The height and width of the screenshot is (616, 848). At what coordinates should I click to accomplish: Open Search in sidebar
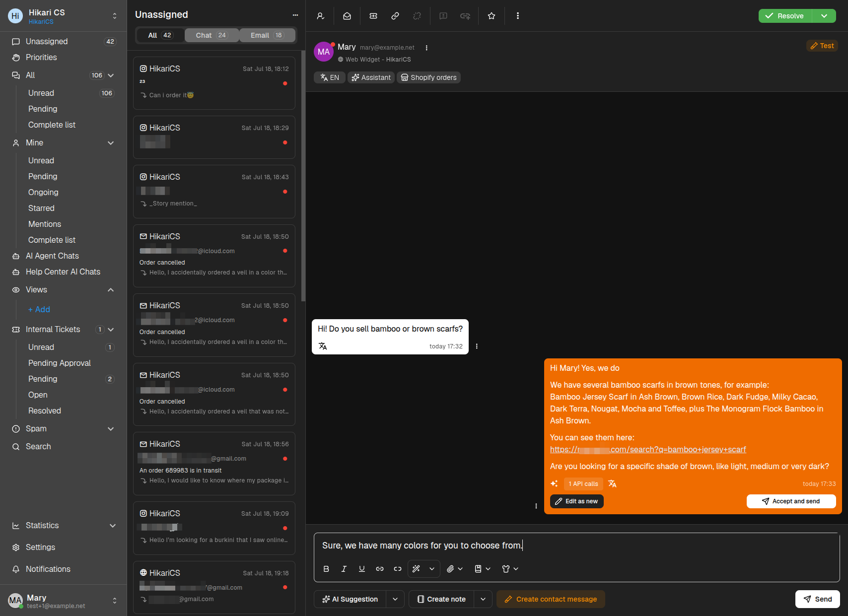click(64, 447)
